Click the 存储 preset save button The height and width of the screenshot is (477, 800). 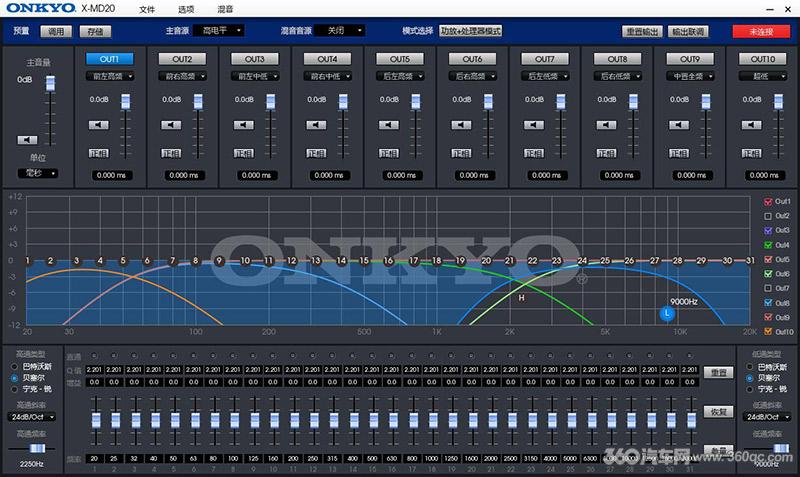tap(95, 31)
